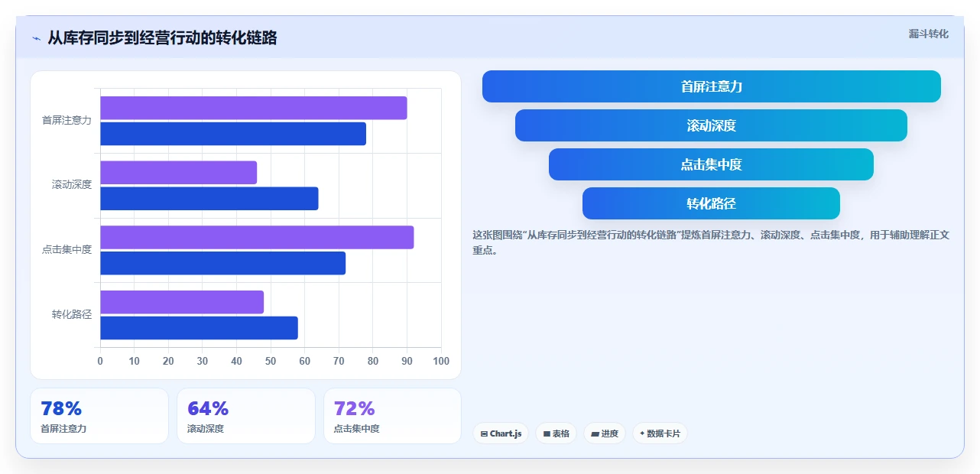
Task: Click purple bar for 首屏注意力
Action: (x=253, y=108)
